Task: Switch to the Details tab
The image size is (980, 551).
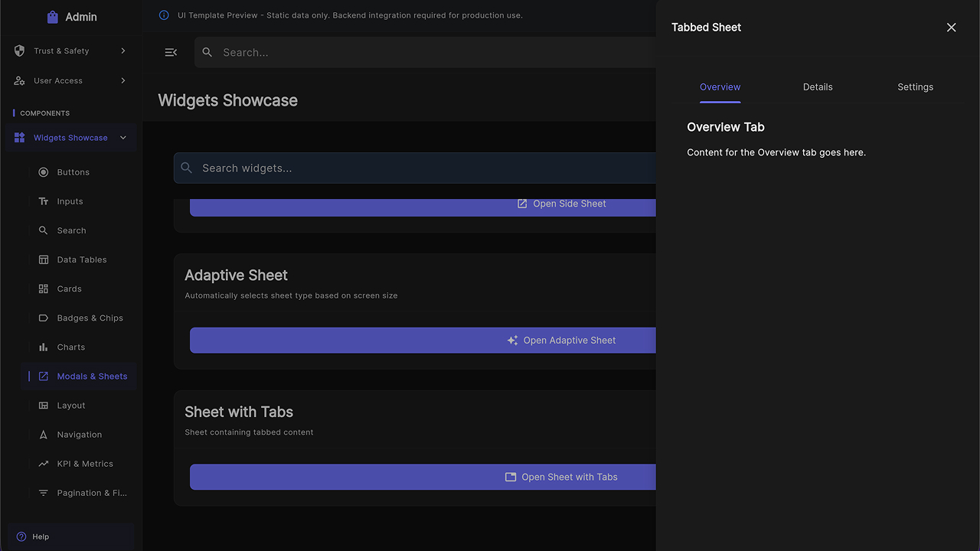Action: point(818,87)
